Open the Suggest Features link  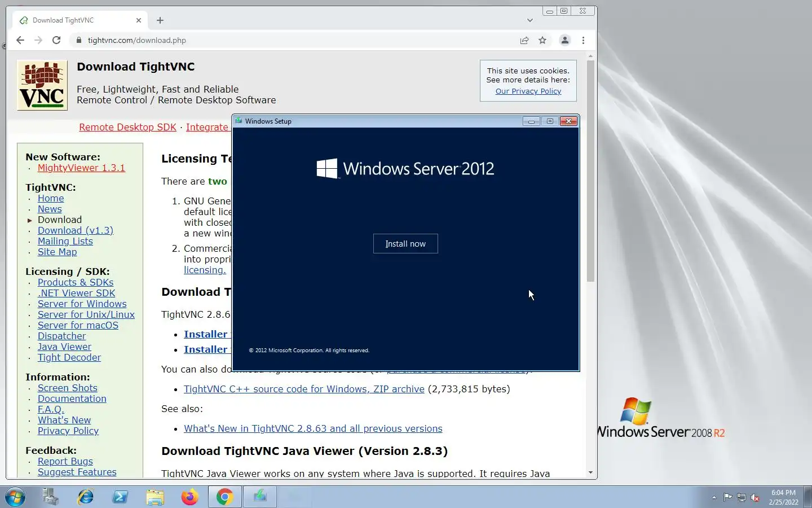tap(77, 472)
